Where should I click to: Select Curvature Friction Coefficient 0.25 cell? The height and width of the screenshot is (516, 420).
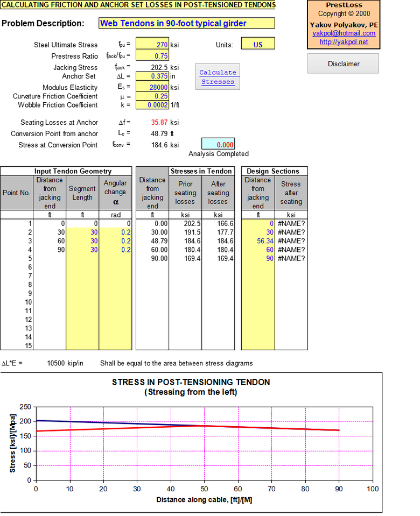(153, 96)
